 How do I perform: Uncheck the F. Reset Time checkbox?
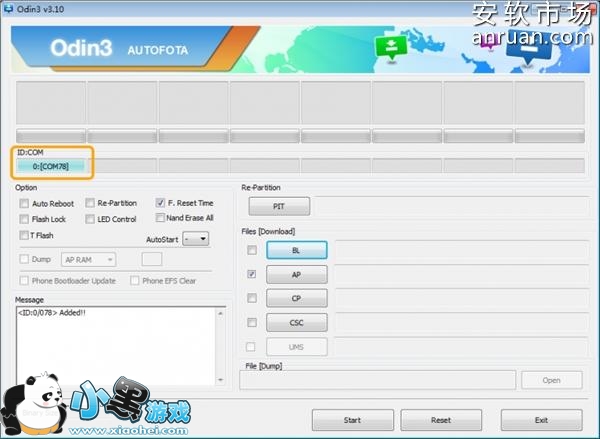click(160, 202)
